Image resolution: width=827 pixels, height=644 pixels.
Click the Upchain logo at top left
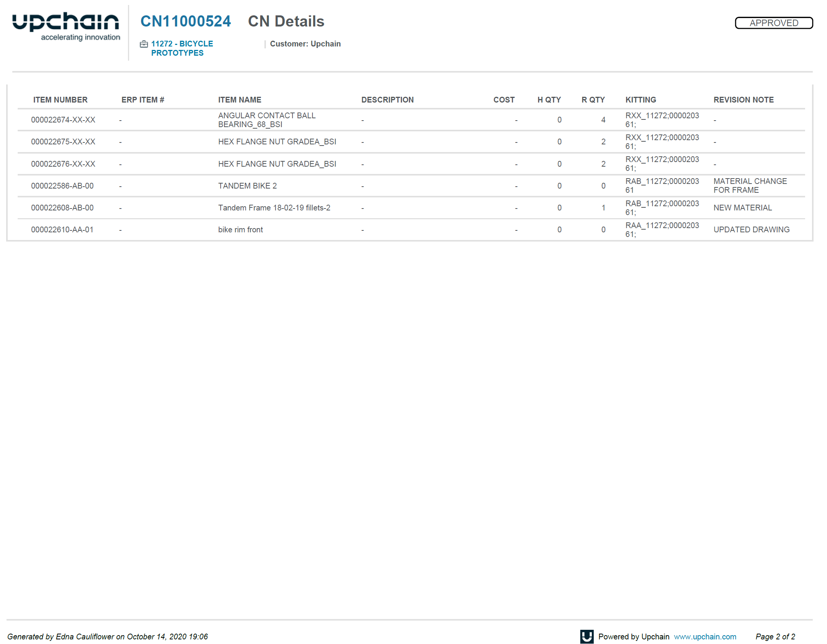(x=65, y=26)
